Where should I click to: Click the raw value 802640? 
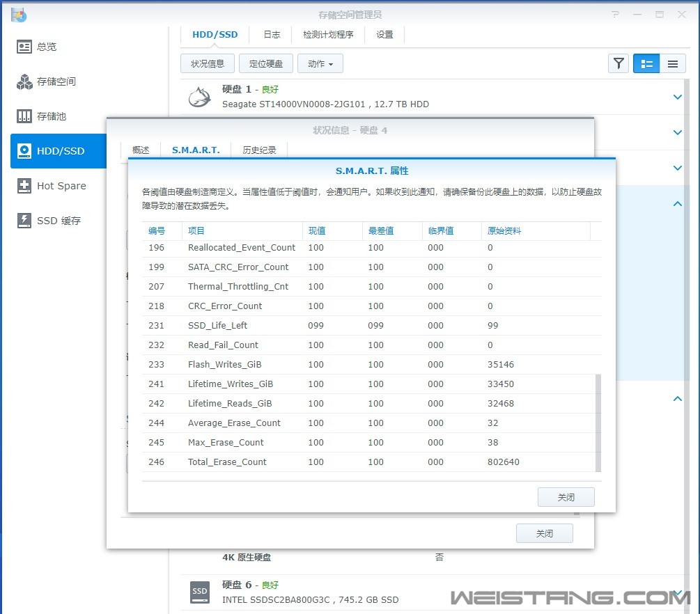pos(503,462)
